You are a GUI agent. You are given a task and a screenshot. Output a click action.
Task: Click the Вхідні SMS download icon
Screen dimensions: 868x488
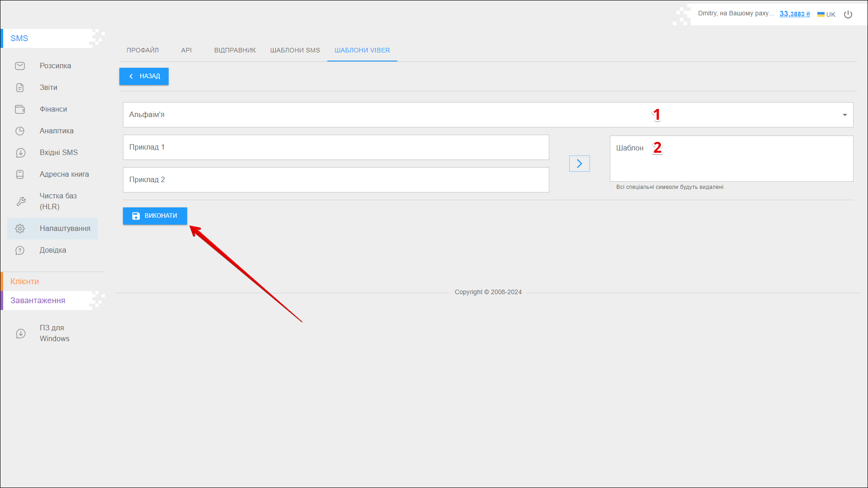click(20, 153)
